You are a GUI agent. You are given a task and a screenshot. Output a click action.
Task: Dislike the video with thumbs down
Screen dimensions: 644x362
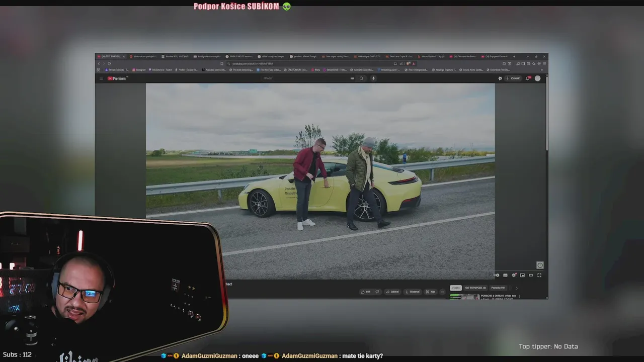click(x=377, y=292)
